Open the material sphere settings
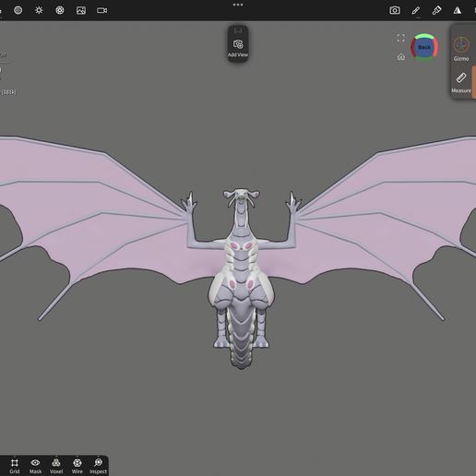Screen dimensions: 476x476 point(18,10)
